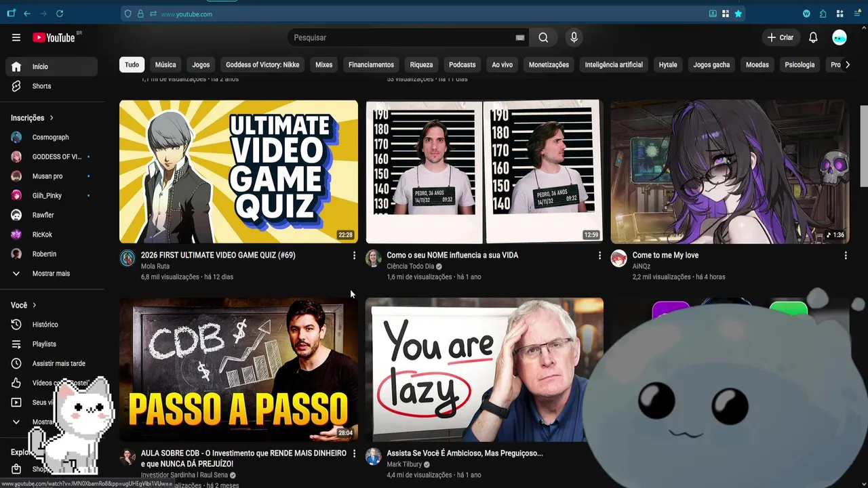This screenshot has width=868, height=488.
Task: Expand Inscrições with its chevron
Action: [x=52, y=118]
